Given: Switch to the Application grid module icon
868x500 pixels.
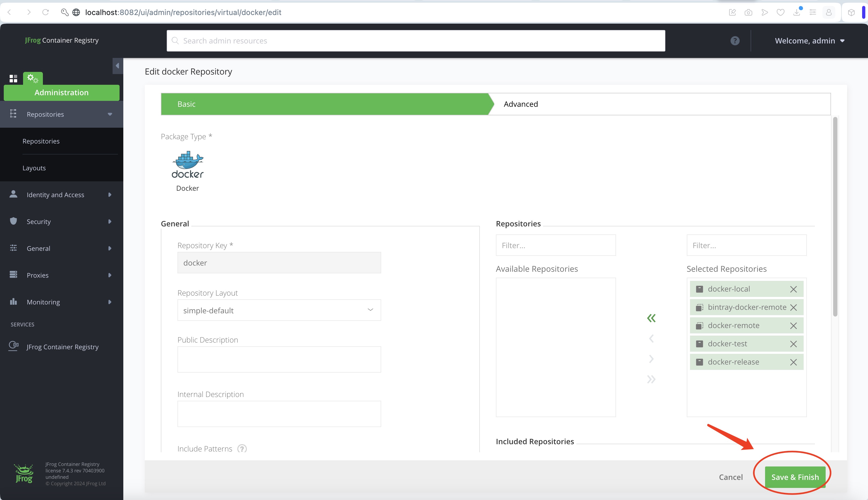Looking at the screenshot, I should tap(13, 79).
